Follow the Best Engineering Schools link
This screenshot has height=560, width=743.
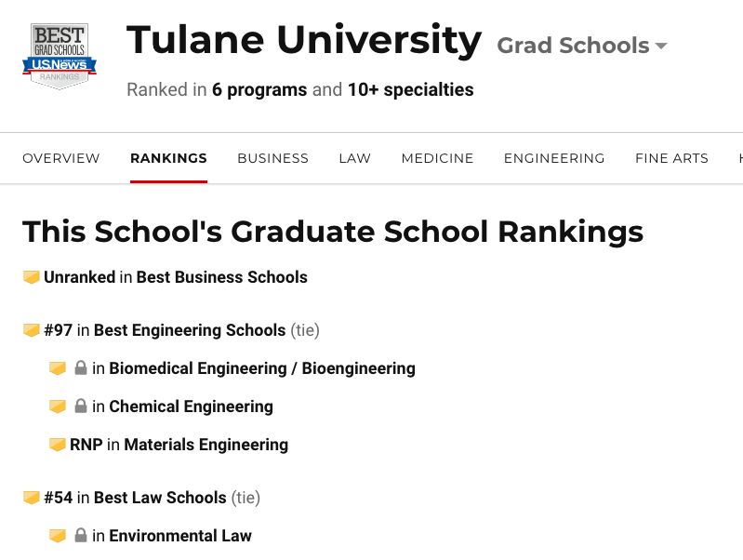(190, 330)
